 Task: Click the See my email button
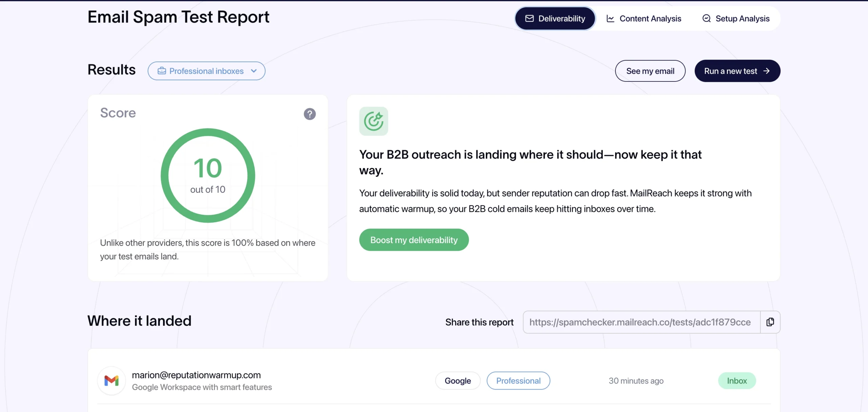[x=650, y=71]
